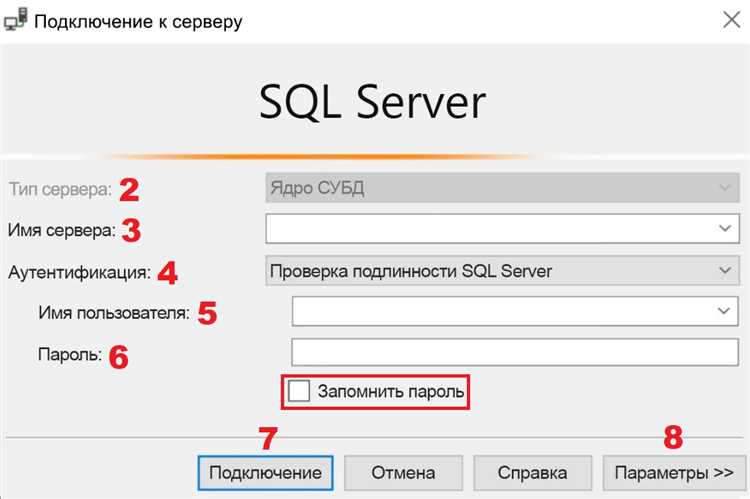The image size is (750, 499).
Task: Click the Аутентификация field label
Action: [78, 271]
